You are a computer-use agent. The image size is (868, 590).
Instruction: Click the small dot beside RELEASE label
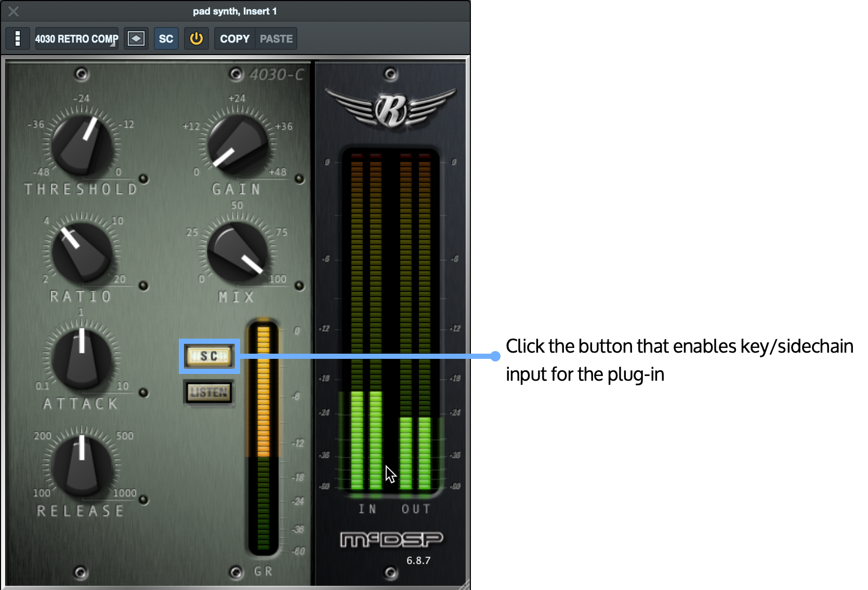(x=143, y=500)
